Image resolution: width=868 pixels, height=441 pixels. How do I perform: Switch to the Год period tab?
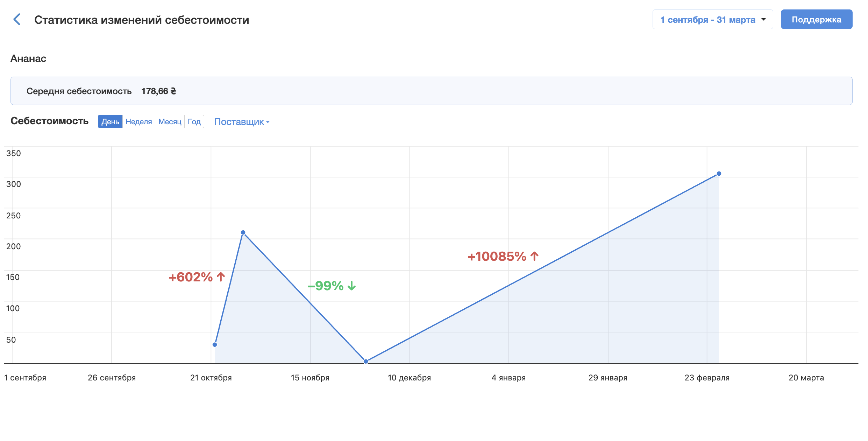coord(194,121)
